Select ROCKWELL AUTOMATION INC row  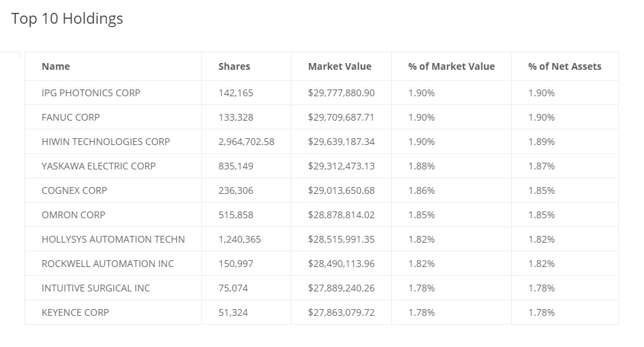tap(108, 264)
